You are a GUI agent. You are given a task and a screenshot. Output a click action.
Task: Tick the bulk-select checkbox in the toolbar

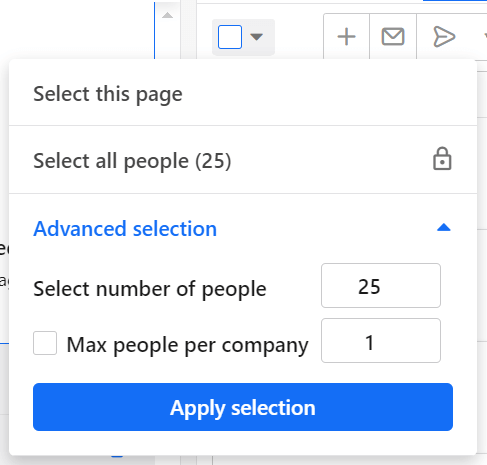[230, 37]
